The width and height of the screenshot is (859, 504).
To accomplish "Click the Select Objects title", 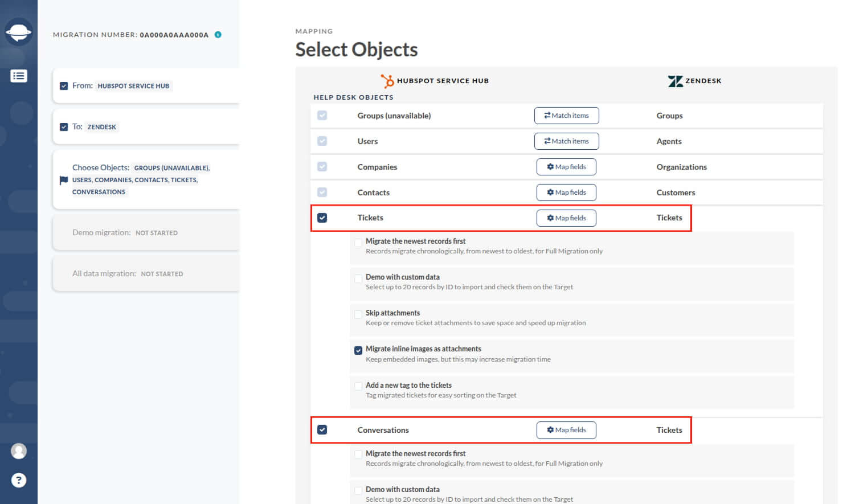I will (357, 50).
